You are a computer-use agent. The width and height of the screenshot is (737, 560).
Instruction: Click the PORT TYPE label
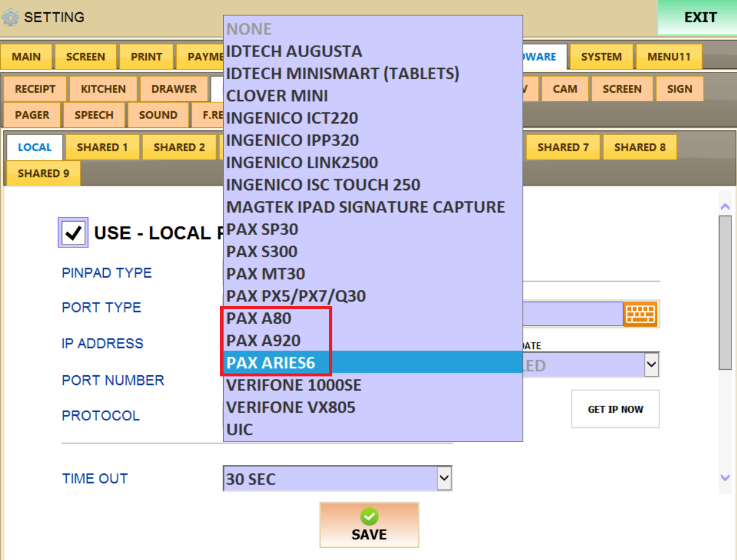click(101, 307)
